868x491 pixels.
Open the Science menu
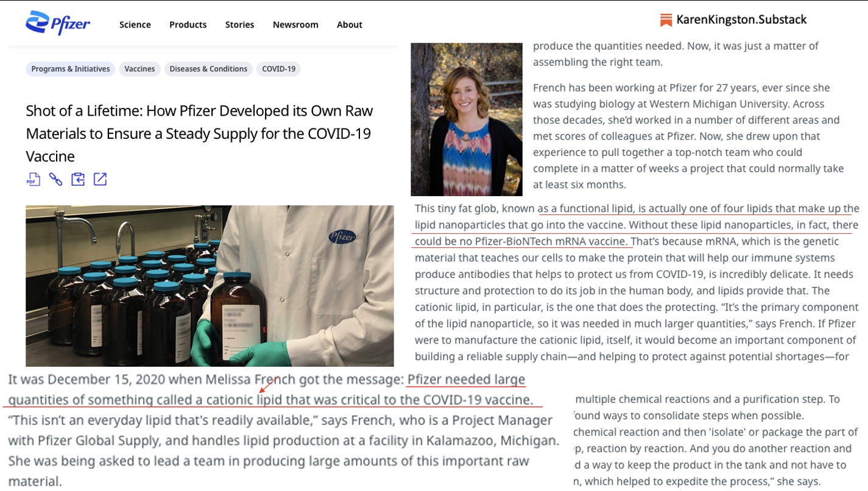click(x=135, y=25)
